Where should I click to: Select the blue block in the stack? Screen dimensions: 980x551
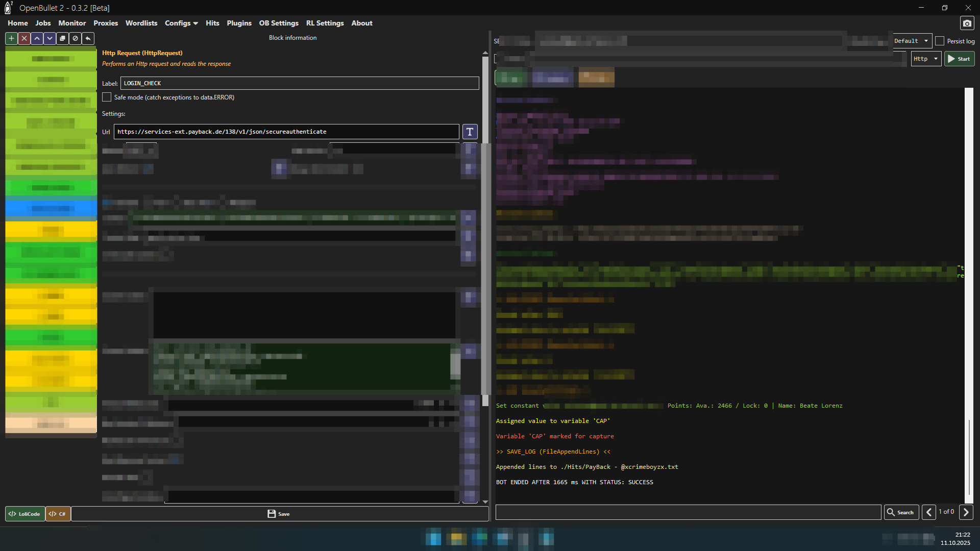click(51, 209)
